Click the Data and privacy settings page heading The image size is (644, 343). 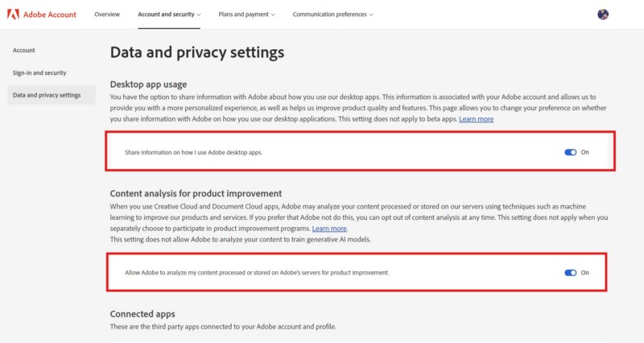[x=196, y=53]
